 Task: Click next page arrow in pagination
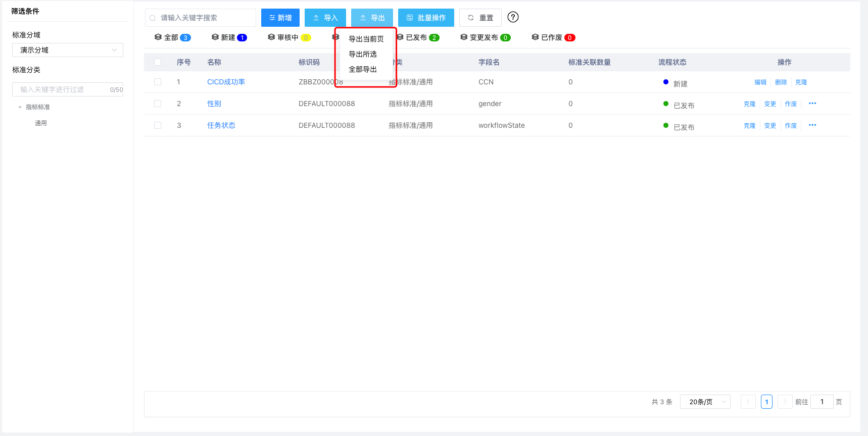coord(785,402)
